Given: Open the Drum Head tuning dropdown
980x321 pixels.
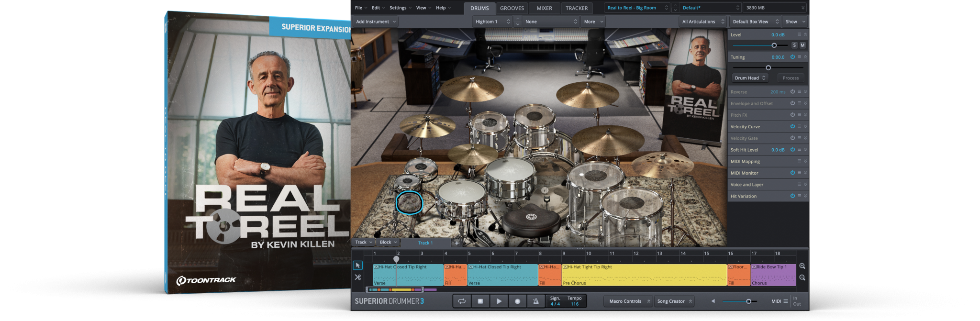Looking at the screenshot, I should 750,78.
